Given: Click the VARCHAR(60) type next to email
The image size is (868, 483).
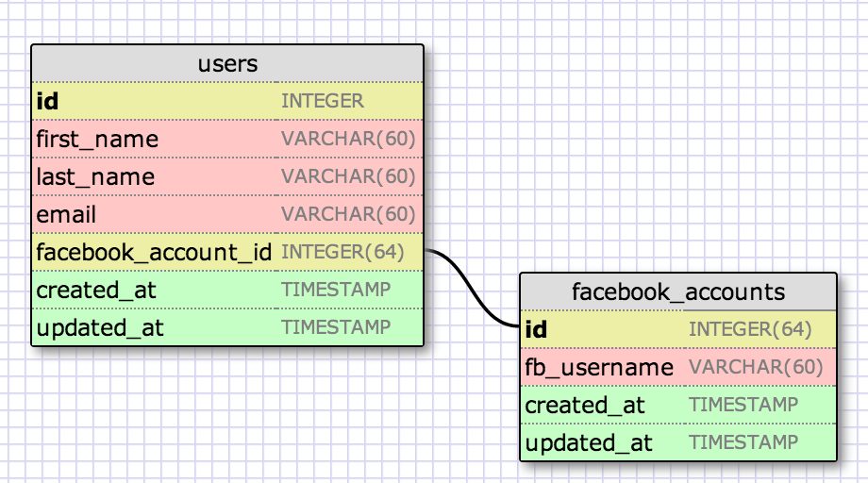Looking at the screenshot, I should point(348,215).
